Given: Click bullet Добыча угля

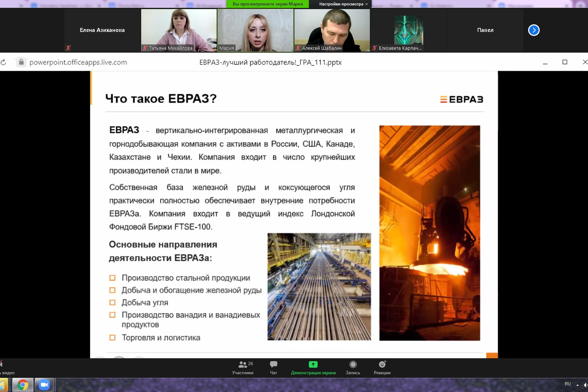Looking at the screenshot, I should point(145,302).
